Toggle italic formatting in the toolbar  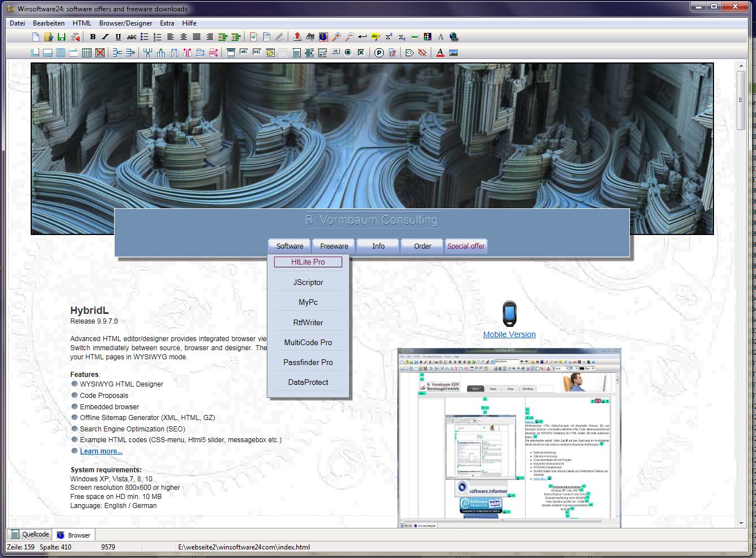pyautogui.click(x=105, y=37)
